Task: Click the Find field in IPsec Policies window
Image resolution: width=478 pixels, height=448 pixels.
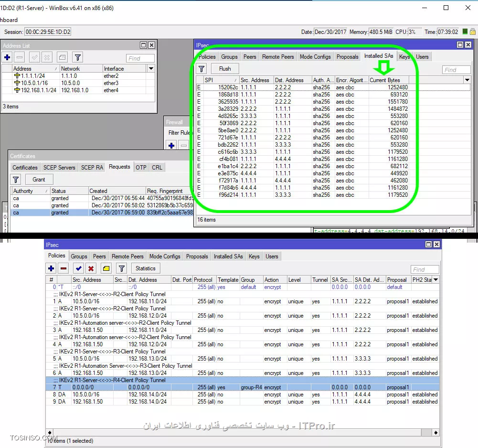Action: (425, 269)
